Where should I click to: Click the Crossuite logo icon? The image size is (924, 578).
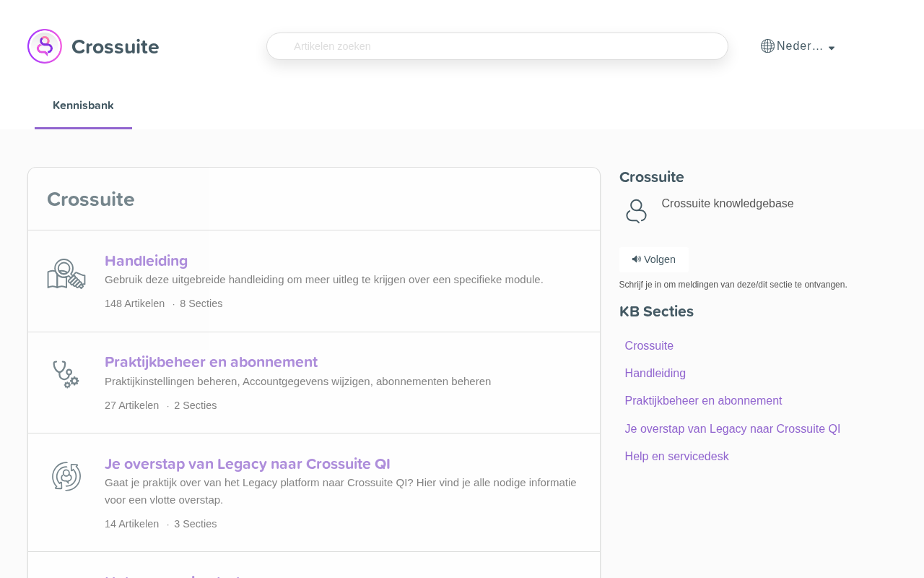(x=45, y=46)
